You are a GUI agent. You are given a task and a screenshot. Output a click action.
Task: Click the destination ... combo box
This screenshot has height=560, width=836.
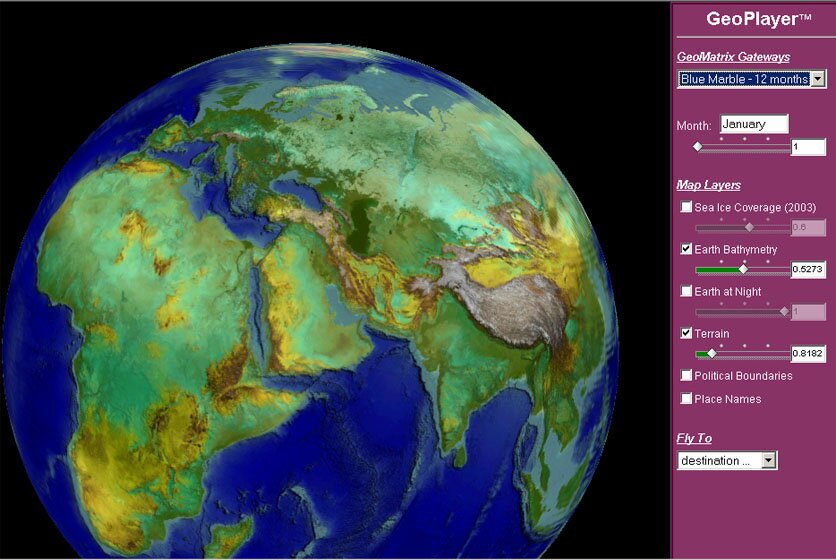[x=727, y=460]
